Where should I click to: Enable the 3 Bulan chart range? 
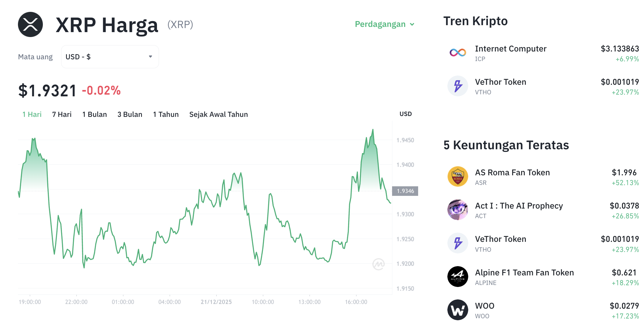click(x=129, y=114)
